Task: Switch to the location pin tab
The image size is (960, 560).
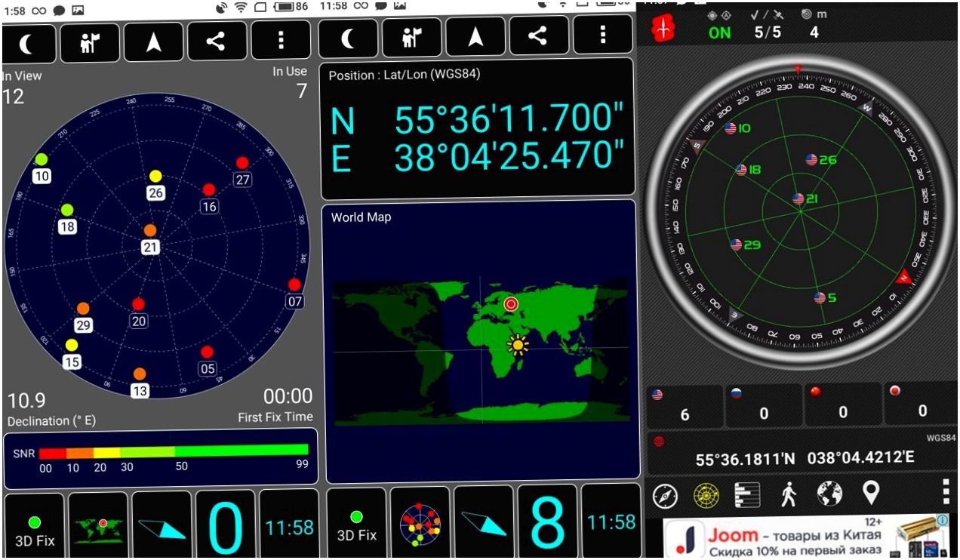Action: click(871, 494)
